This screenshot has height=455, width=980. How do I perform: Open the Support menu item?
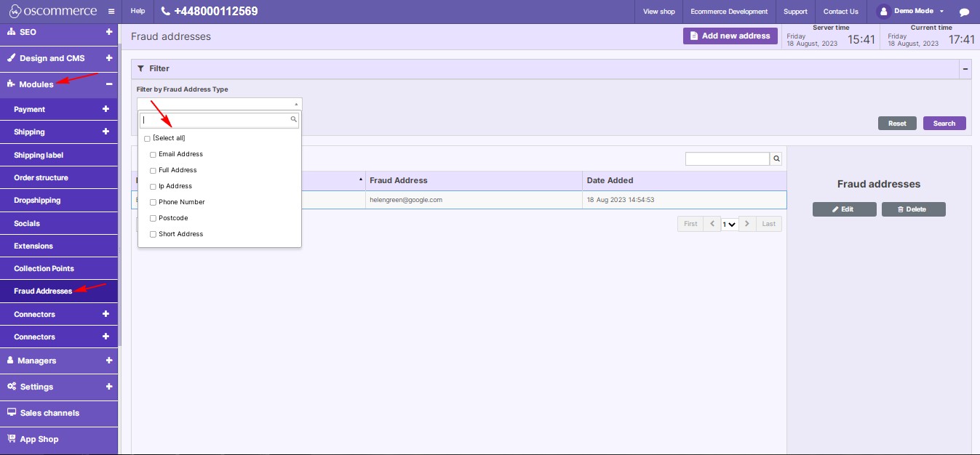(795, 11)
